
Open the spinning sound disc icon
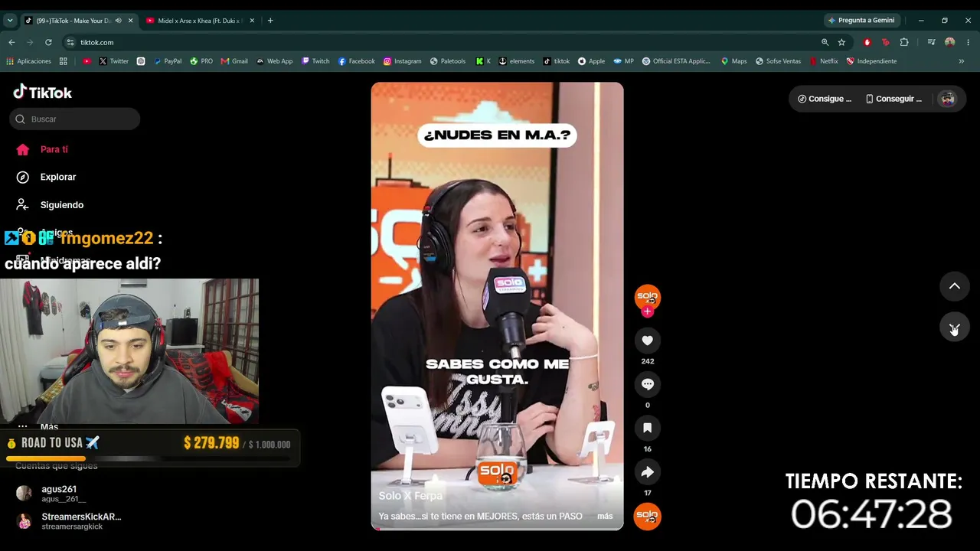click(647, 517)
